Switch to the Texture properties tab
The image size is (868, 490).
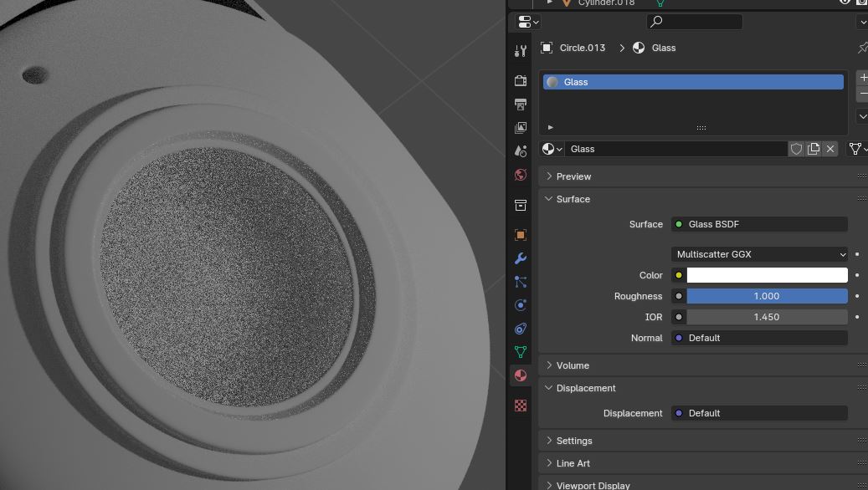click(521, 406)
